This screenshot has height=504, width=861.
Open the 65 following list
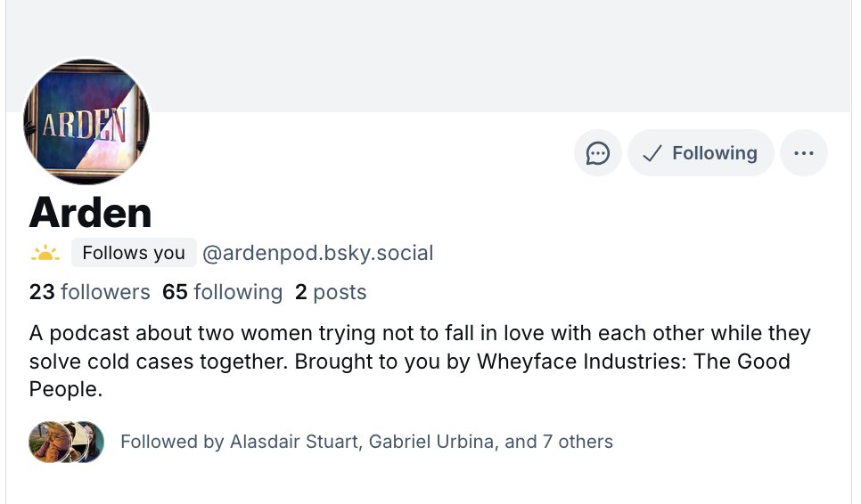[223, 292]
